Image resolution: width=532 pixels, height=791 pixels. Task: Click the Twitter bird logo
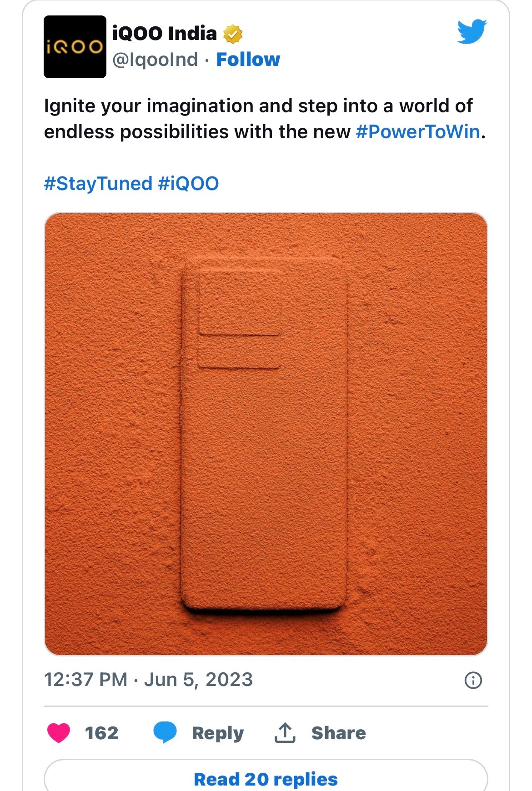tap(472, 31)
